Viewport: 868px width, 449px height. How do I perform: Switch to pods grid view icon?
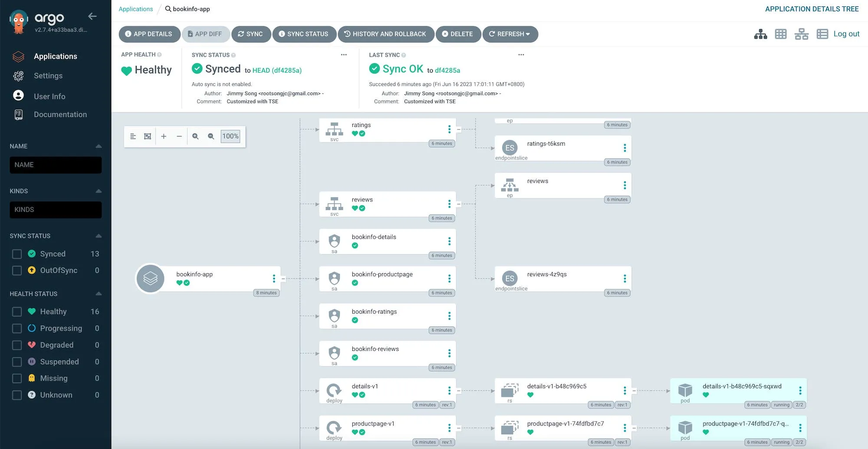(781, 34)
